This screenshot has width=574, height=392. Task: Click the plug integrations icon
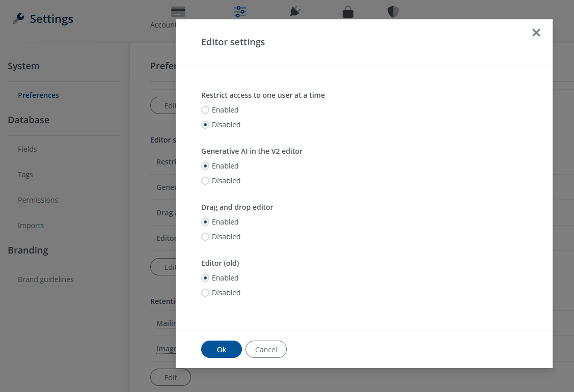pos(295,12)
